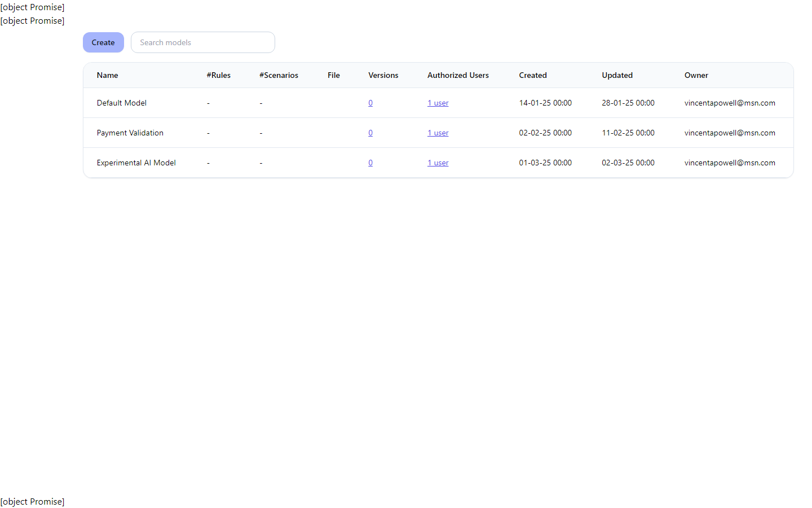The image size is (812, 508).
Task: Click the Owner column header
Action: pos(696,75)
